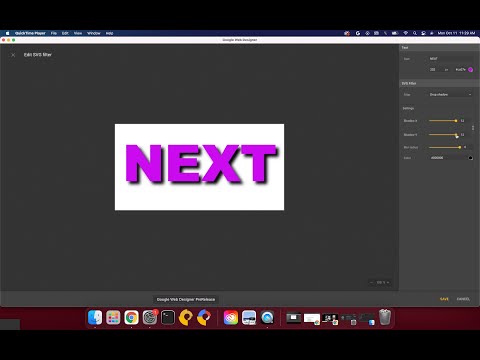The height and width of the screenshot is (360, 480).
Task: Click the Shadow X slider handle
Action: (456, 121)
